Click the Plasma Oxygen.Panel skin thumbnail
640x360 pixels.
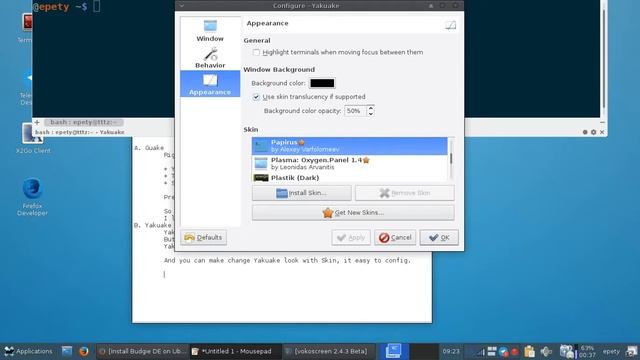[x=261, y=163]
